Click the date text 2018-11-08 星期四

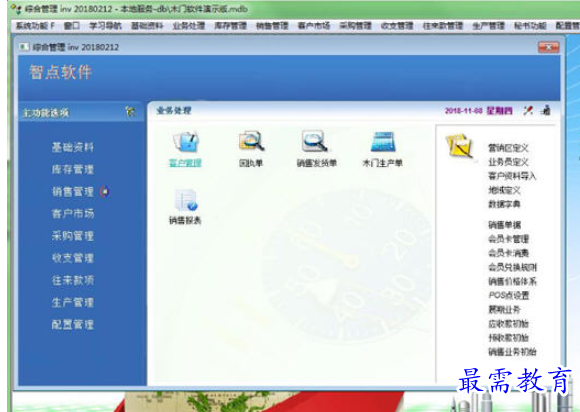coord(479,111)
